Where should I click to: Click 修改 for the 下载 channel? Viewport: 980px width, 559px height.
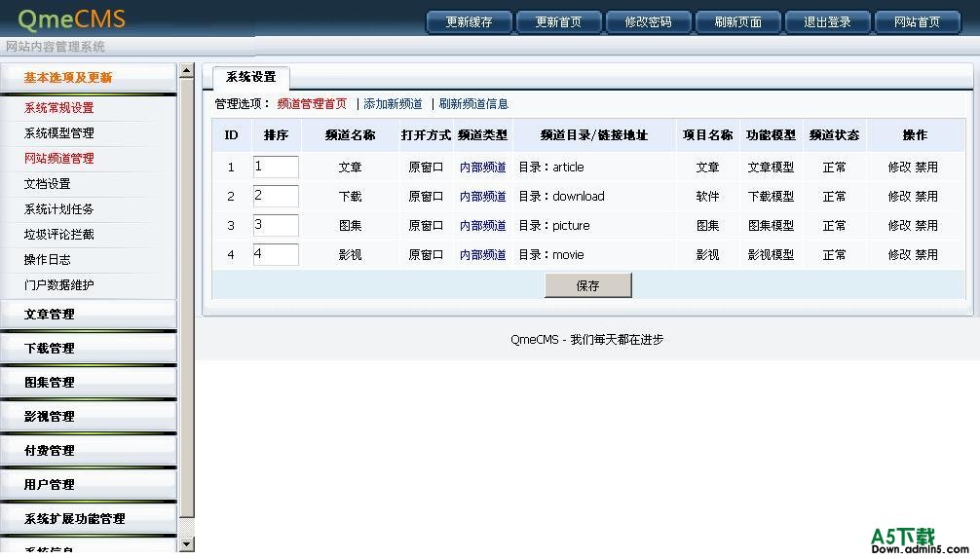[x=899, y=197]
